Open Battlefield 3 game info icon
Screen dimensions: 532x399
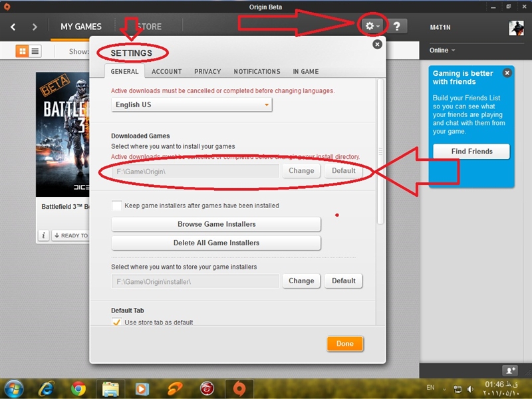point(43,235)
